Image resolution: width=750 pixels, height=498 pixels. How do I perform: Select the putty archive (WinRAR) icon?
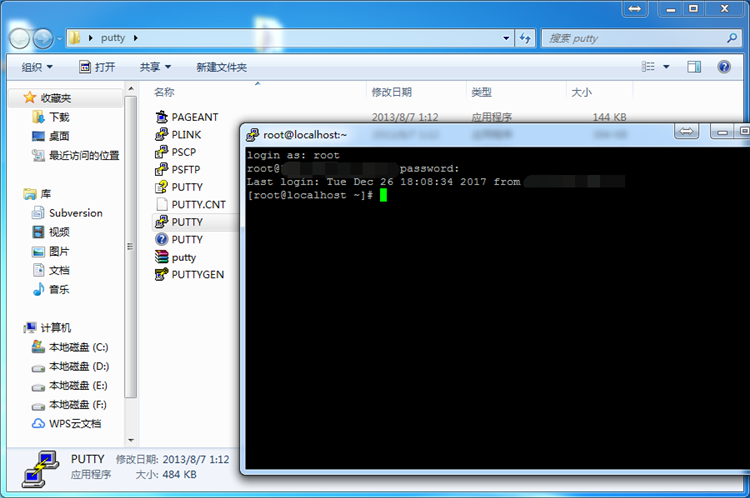[162, 257]
